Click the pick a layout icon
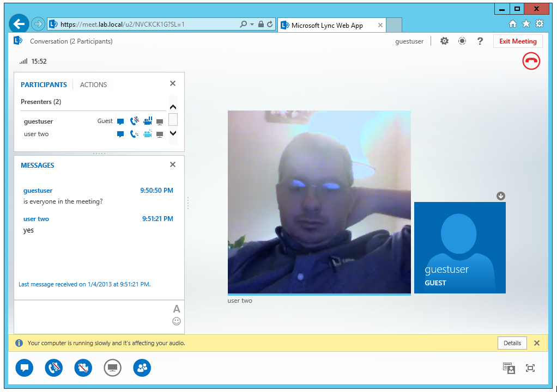Viewport: 557px width, 392px height. tap(509, 368)
